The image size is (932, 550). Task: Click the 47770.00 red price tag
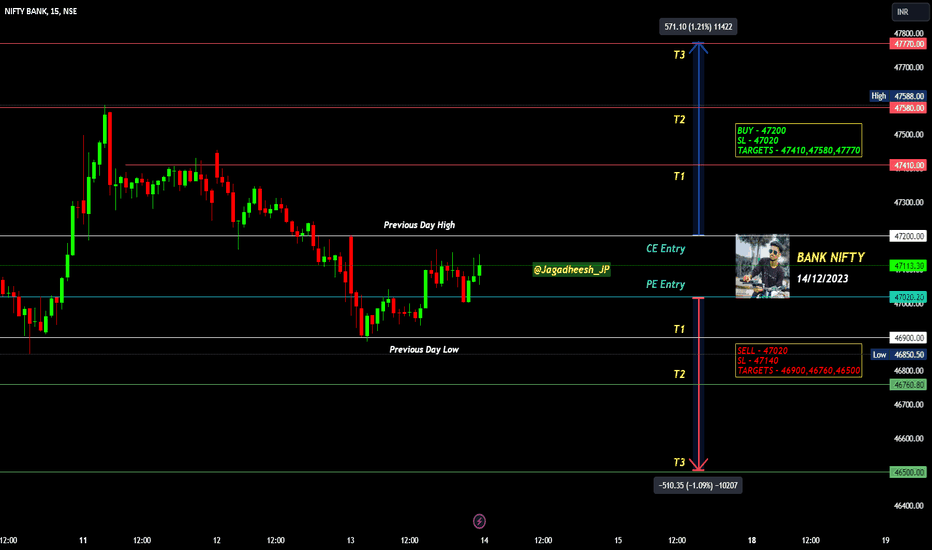coord(908,44)
